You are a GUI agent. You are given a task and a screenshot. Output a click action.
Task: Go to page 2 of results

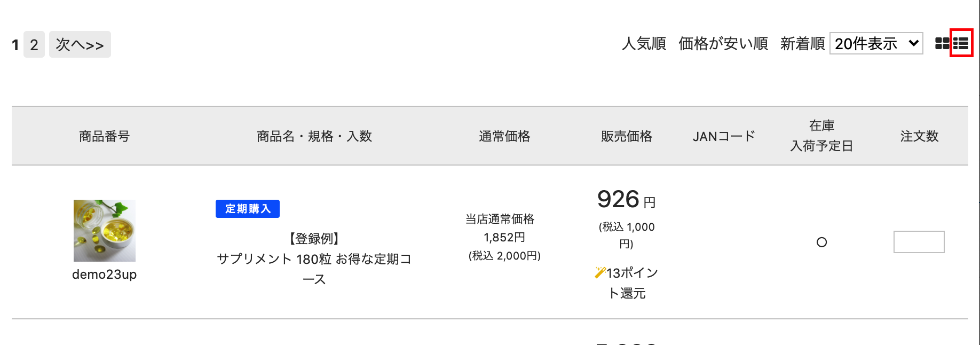coord(34,44)
